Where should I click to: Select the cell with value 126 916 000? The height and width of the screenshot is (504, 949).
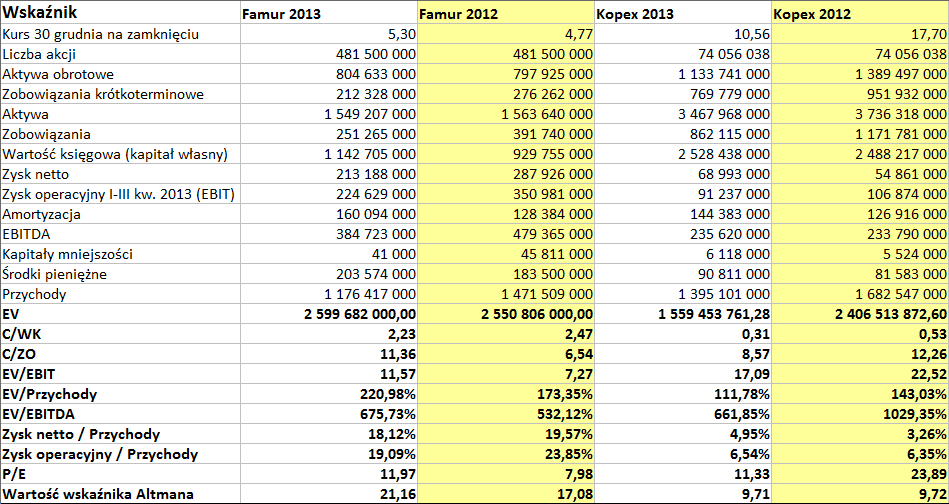click(861, 214)
